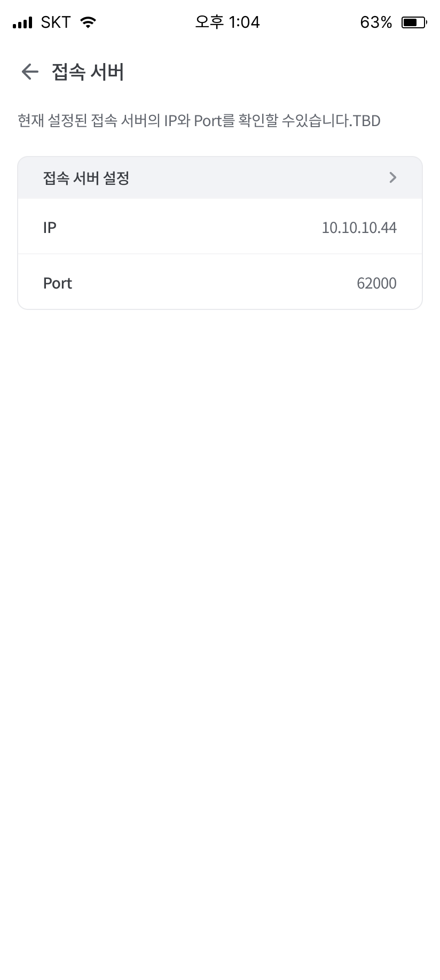
Task: Click the TBD text ending the description
Action: [366, 121]
